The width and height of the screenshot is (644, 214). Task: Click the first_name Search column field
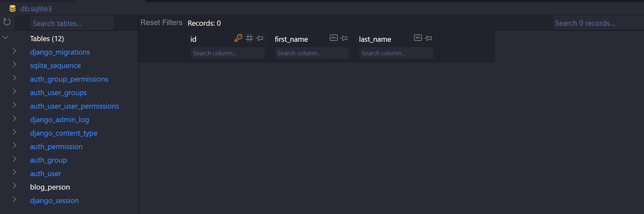pyautogui.click(x=312, y=53)
